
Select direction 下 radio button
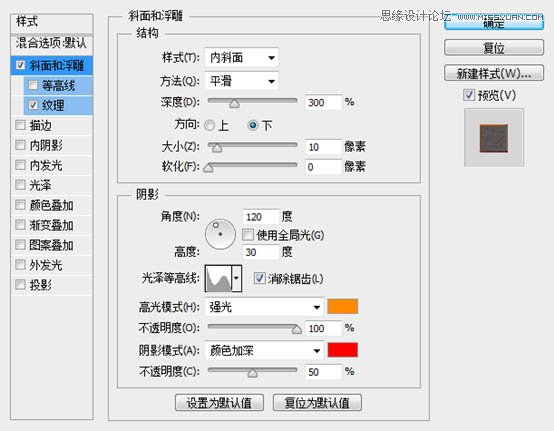point(253,125)
